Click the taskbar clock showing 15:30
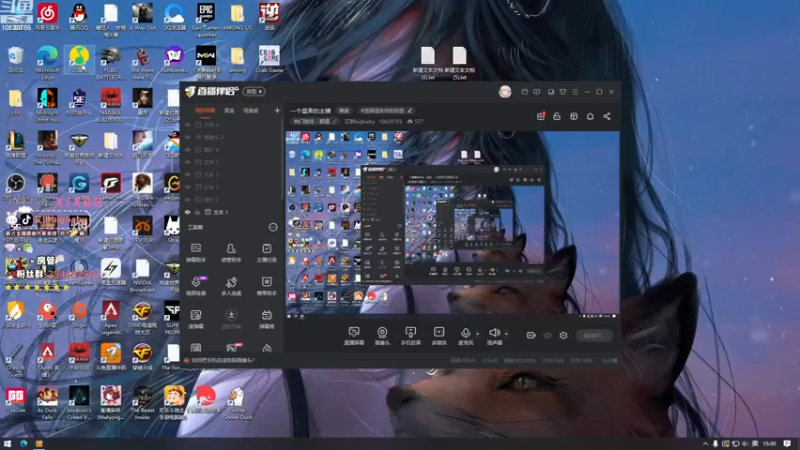 770,444
